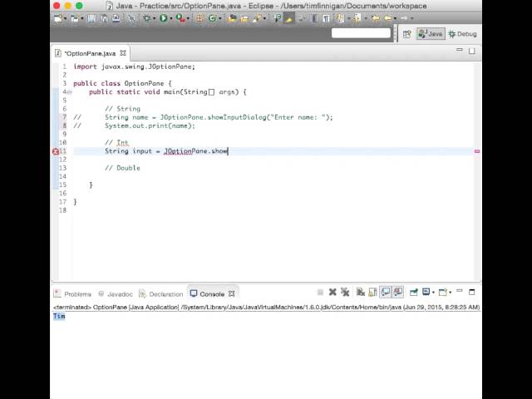Click the Print icon in the toolbar

coord(116,18)
